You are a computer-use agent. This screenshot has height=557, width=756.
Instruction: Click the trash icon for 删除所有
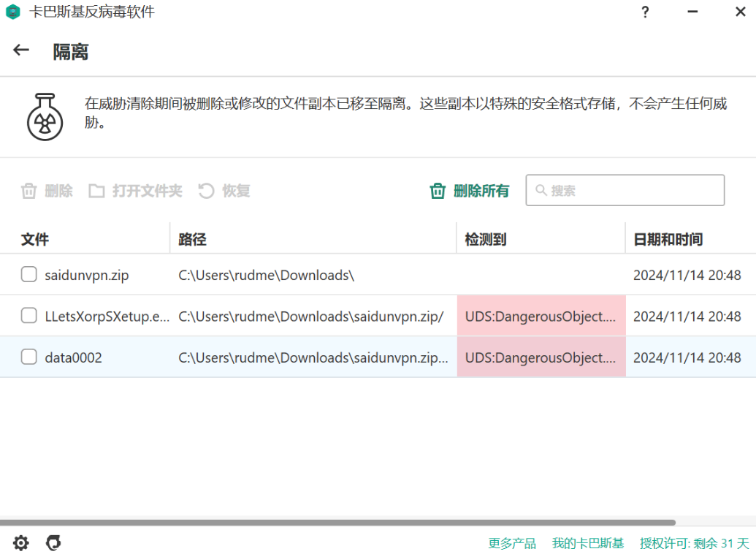pos(438,192)
